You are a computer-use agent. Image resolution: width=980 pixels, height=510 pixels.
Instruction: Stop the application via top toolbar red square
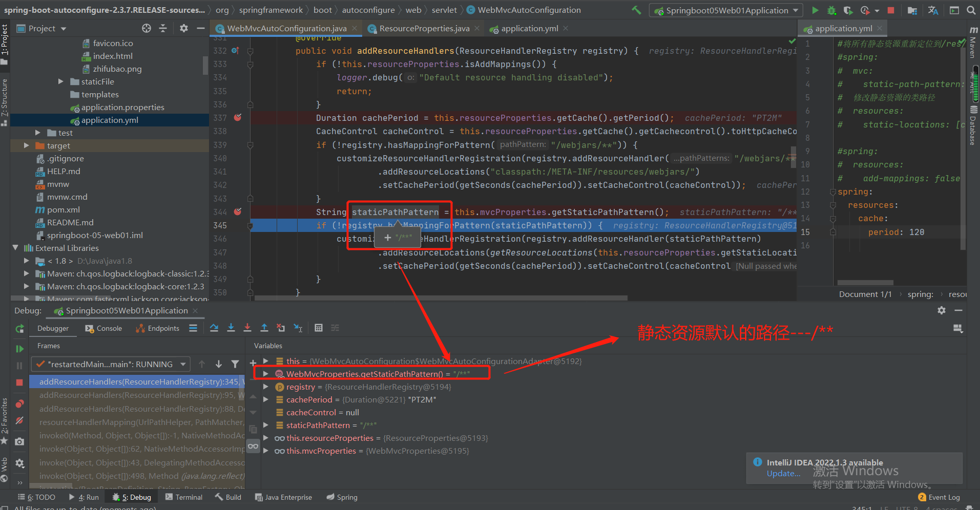pyautogui.click(x=891, y=10)
